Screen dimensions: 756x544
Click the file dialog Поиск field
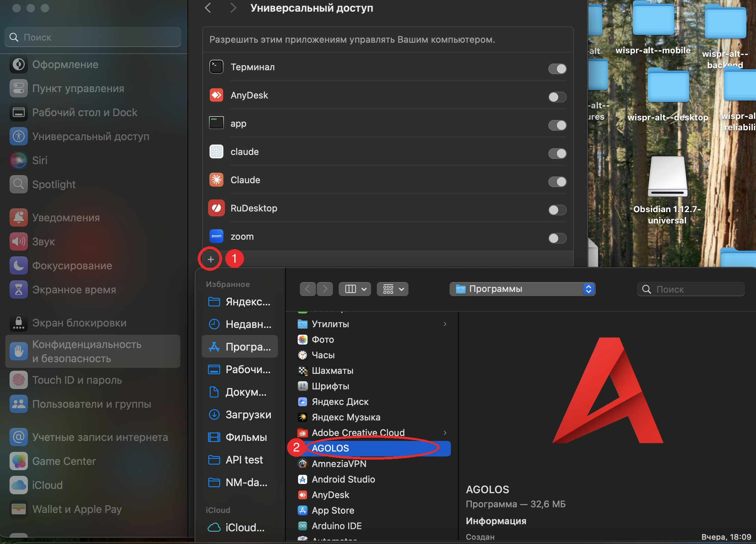pyautogui.click(x=691, y=289)
